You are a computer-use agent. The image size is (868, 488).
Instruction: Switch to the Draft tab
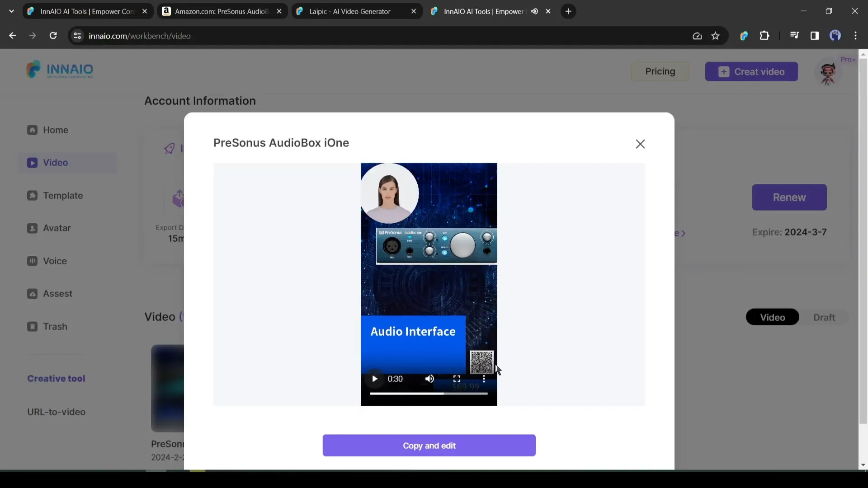[x=824, y=318]
